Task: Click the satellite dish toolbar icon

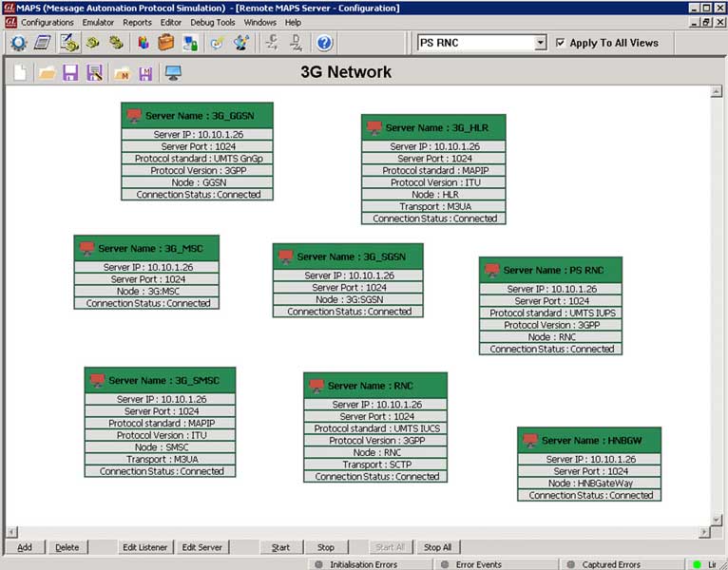Action: (x=241, y=43)
